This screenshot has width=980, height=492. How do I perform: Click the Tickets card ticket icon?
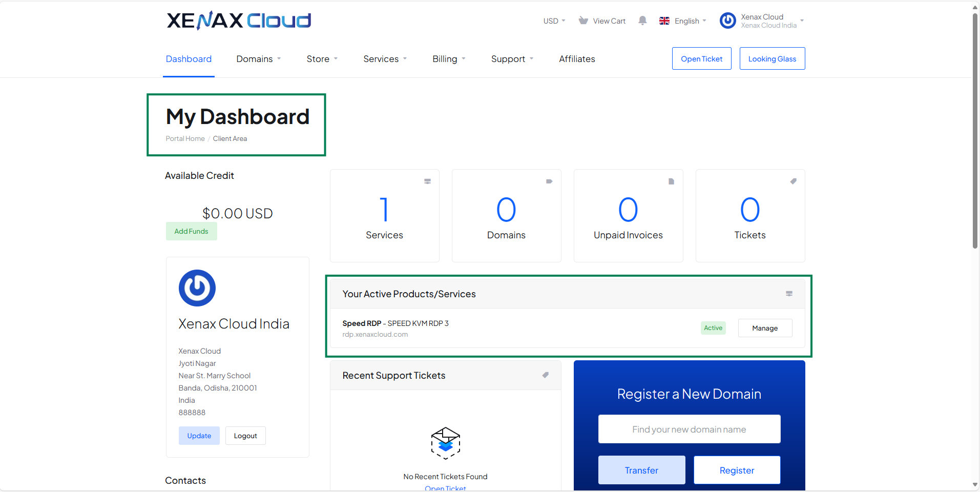click(x=793, y=181)
